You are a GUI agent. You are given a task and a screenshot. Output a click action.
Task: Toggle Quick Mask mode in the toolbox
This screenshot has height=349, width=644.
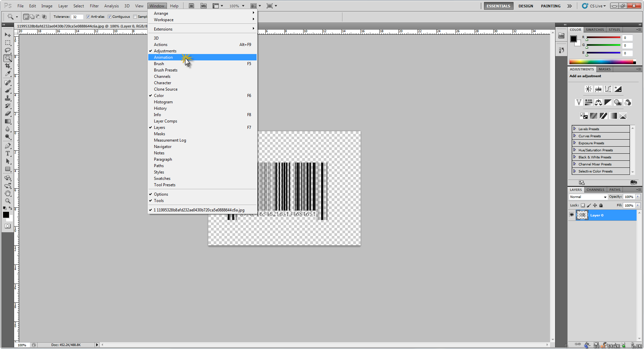pos(8,226)
